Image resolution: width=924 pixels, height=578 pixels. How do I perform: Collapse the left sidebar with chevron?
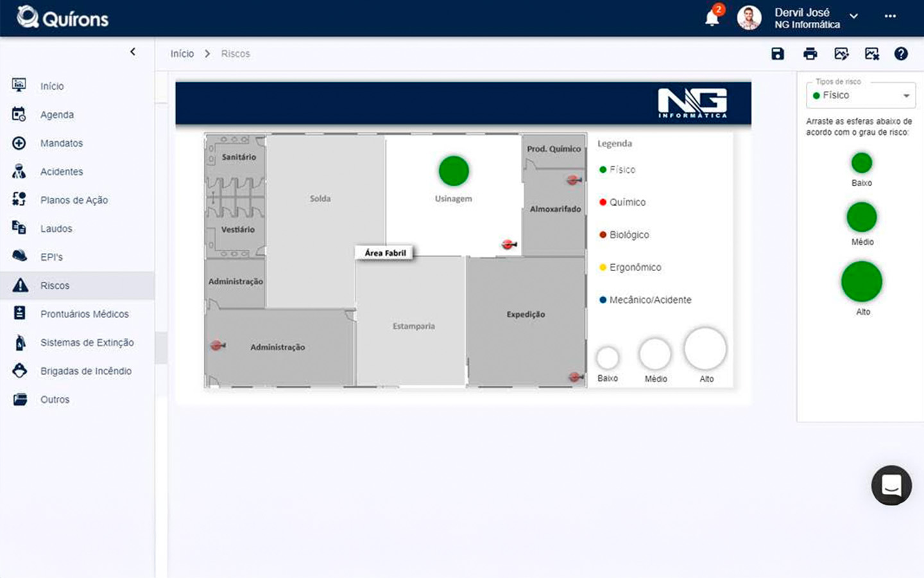pos(133,52)
